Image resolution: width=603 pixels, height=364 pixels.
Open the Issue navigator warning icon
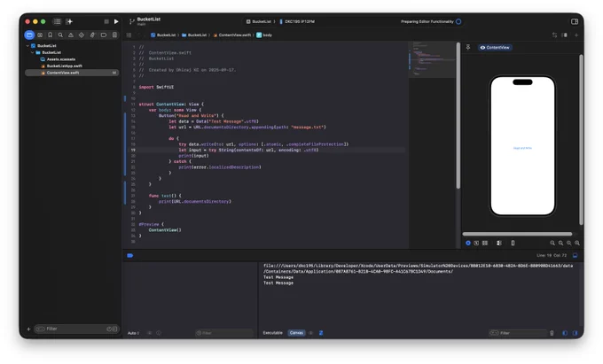71,35
